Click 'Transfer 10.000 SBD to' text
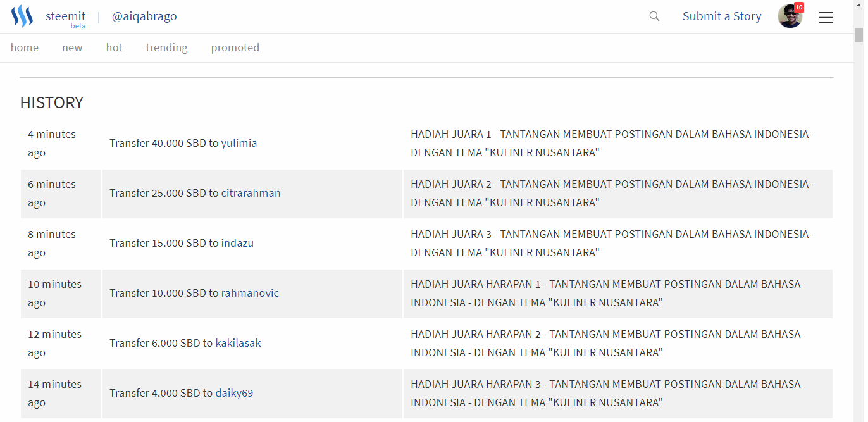Viewport: 868px width, 422px height. 164,293
